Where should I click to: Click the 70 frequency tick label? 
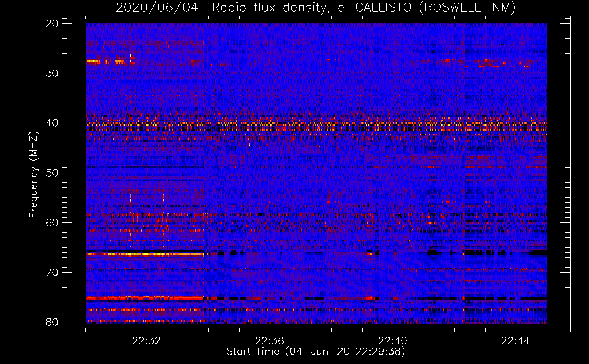tap(52, 273)
